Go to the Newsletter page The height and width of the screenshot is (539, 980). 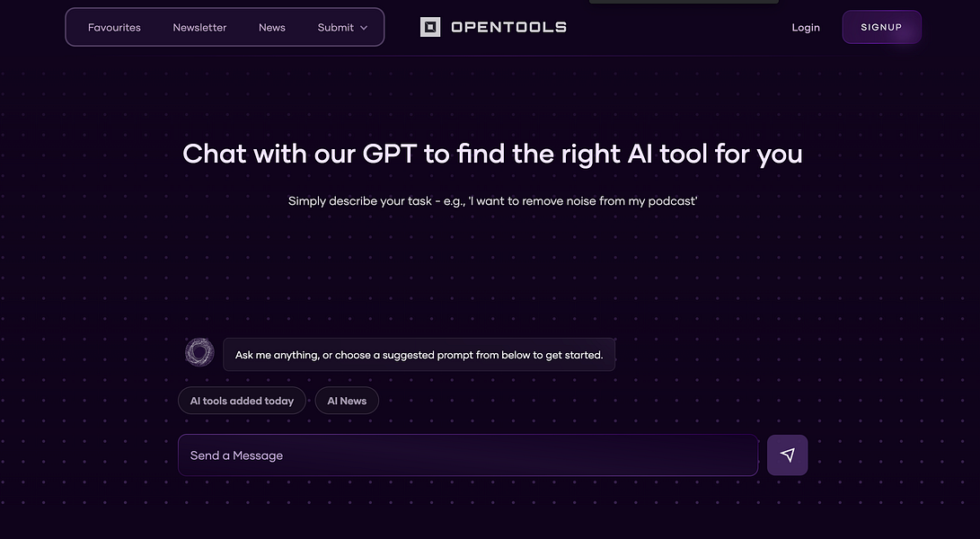coord(199,27)
